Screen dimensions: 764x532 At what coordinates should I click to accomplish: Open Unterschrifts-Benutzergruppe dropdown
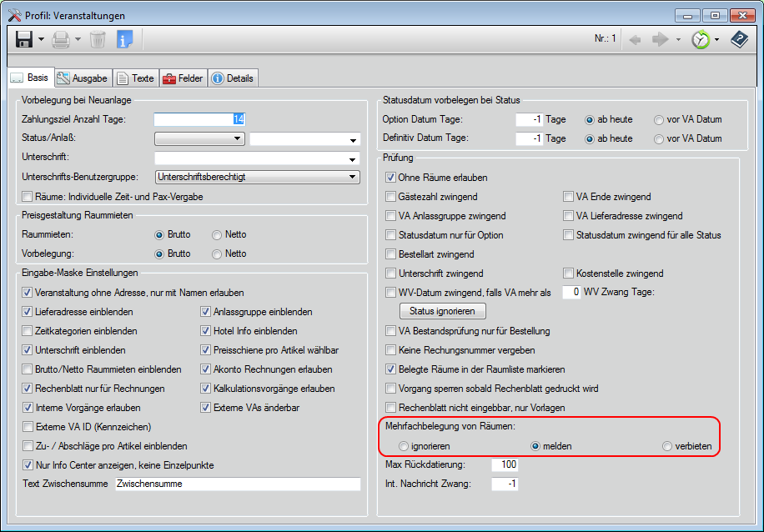point(353,177)
